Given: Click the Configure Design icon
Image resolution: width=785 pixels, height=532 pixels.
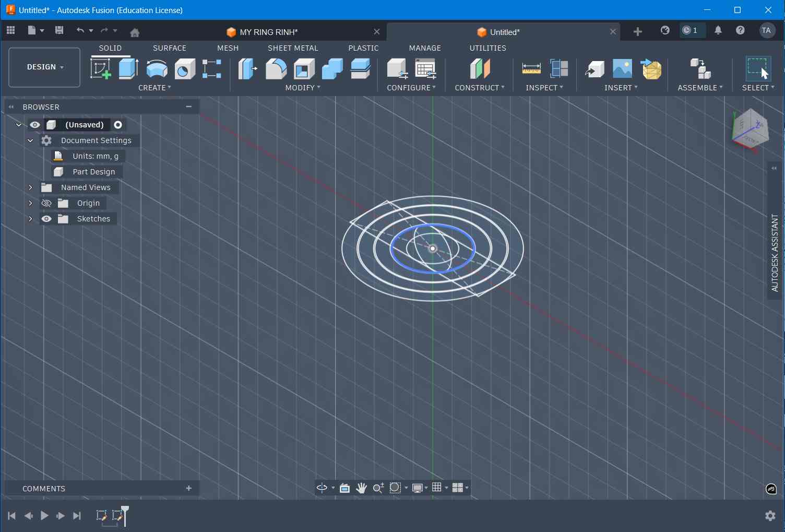Looking at the screenshot, I should (397, 68).
